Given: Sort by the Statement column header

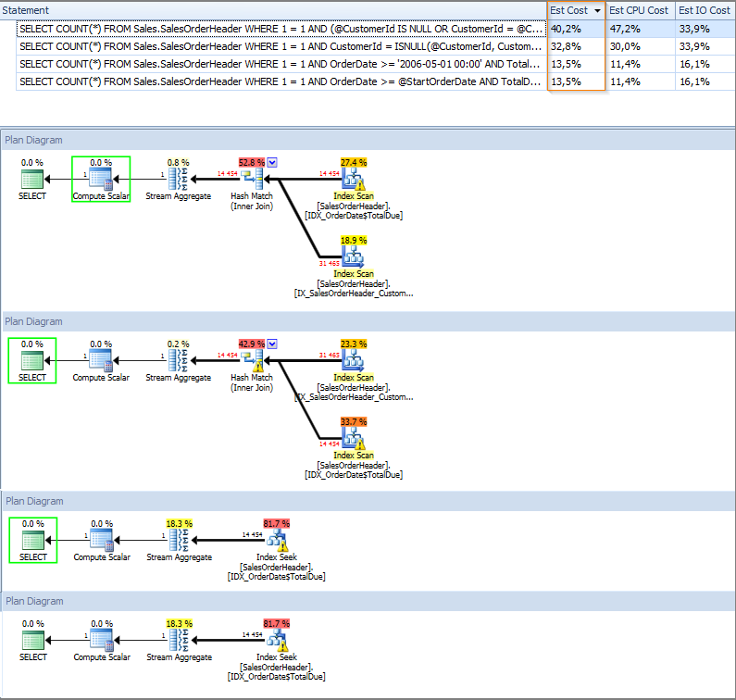Looking at the screenshot, I should point(273,10).
